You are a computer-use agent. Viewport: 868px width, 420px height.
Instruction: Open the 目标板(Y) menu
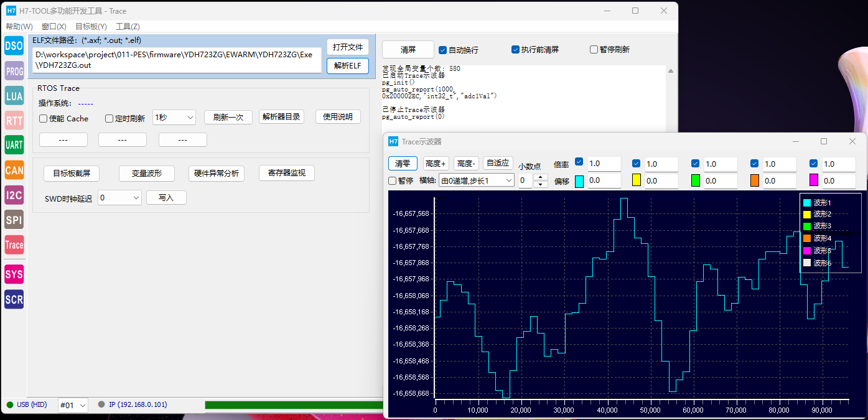(x=91, y=27)
